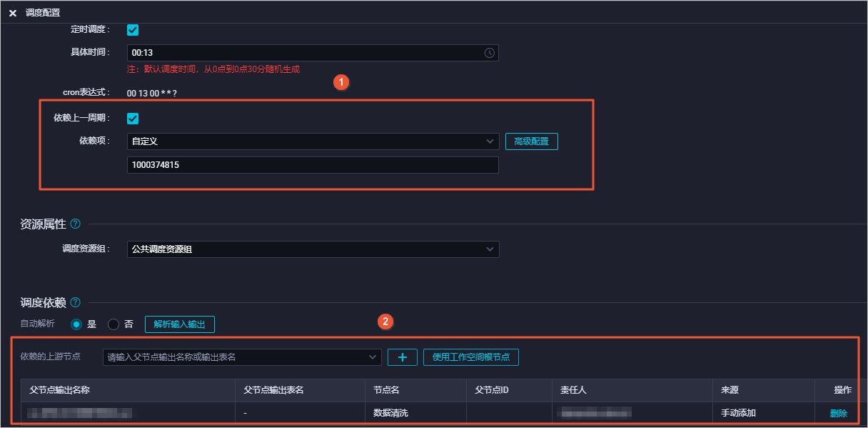Open the clock icon in 具体时间 field
This screenshot has width=868, height=428.
tap(489, 53)
